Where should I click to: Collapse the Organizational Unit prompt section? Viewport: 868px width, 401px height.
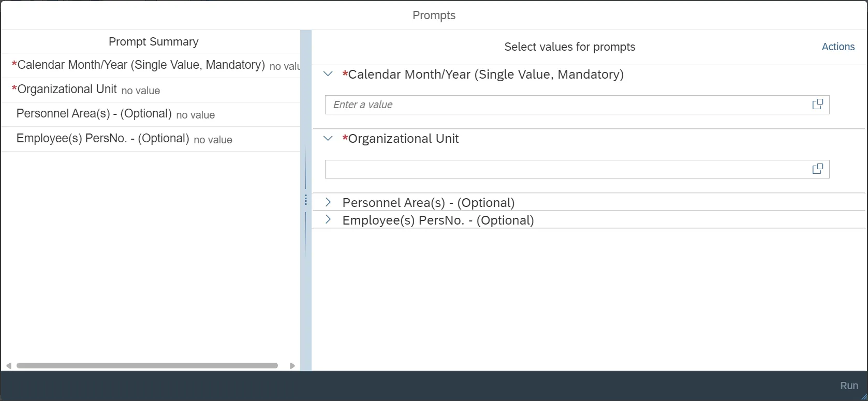(x=328, y=139)
